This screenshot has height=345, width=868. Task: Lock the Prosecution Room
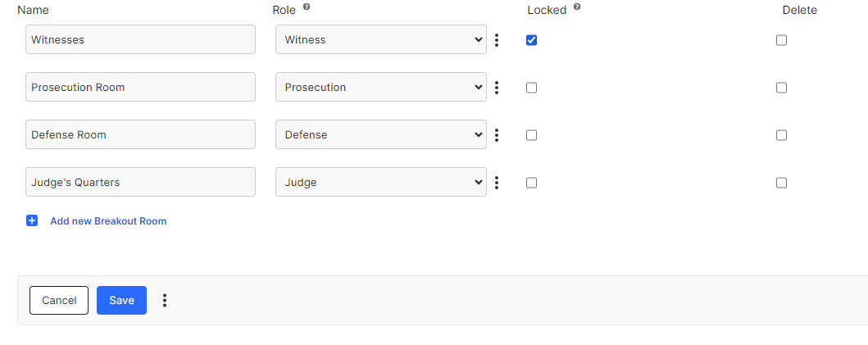(x=531, y=88)
